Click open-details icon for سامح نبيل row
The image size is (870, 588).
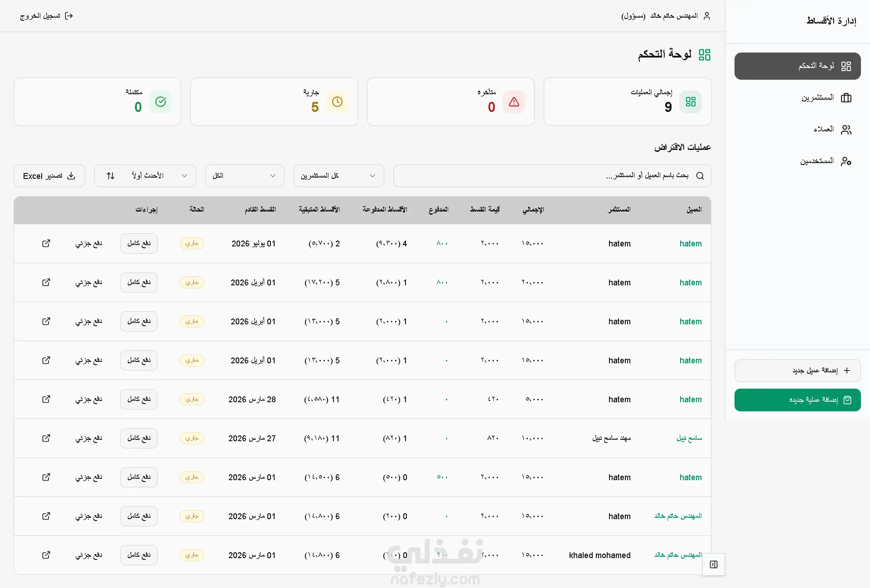46,438
